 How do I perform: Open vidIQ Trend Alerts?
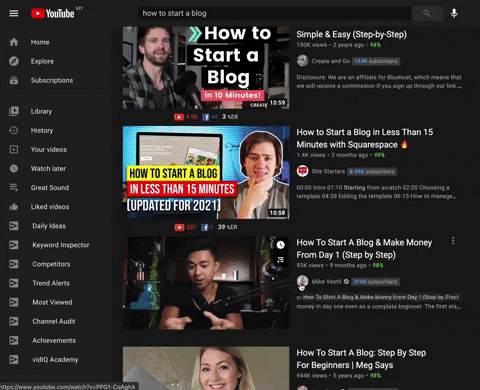[51, 283]
